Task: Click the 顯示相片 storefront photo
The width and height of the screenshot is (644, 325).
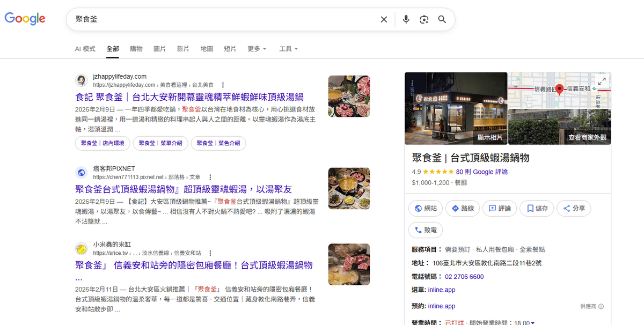Action: tap(456, 108)
